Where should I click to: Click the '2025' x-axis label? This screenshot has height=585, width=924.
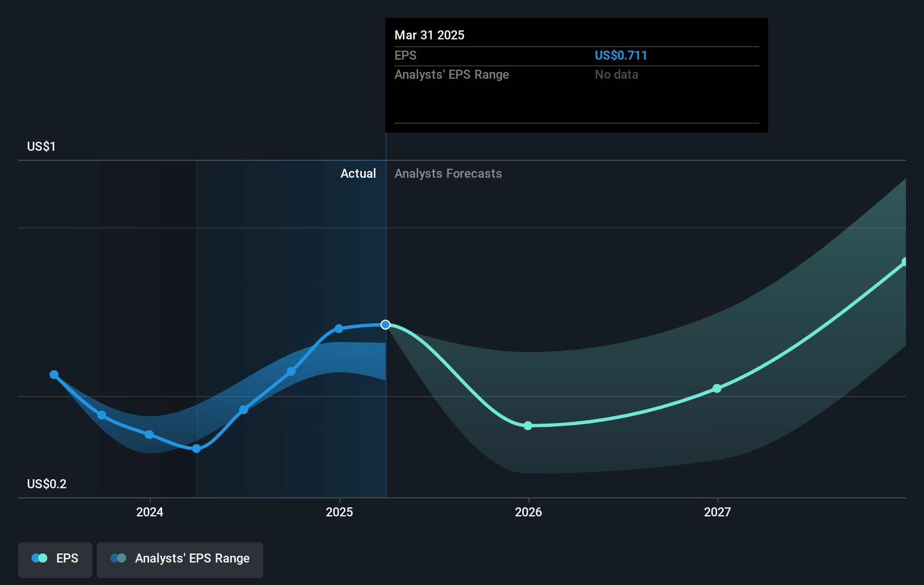(339, 512)
